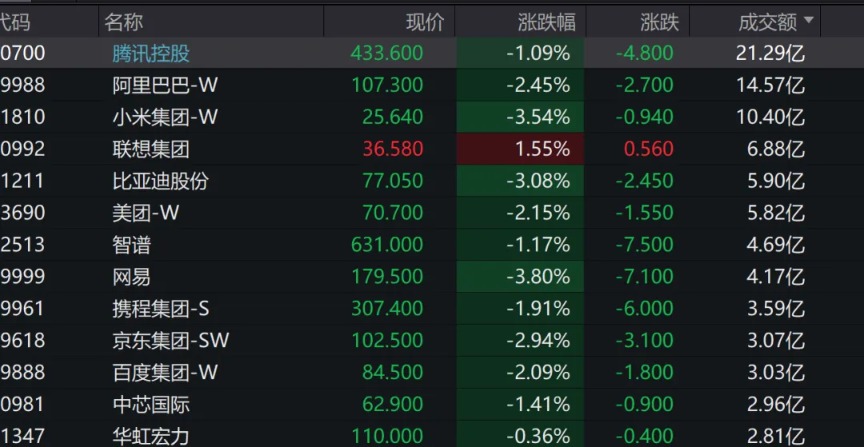Click the price 77.050
The height and width of the screenshot is (447, 864).
392,181
